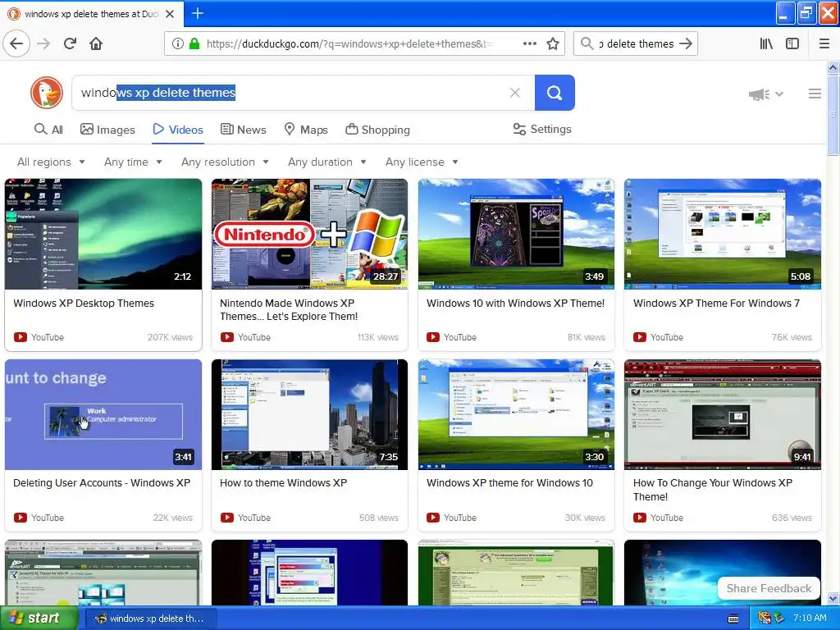Switch to the News tab

[x=243, y=130]
